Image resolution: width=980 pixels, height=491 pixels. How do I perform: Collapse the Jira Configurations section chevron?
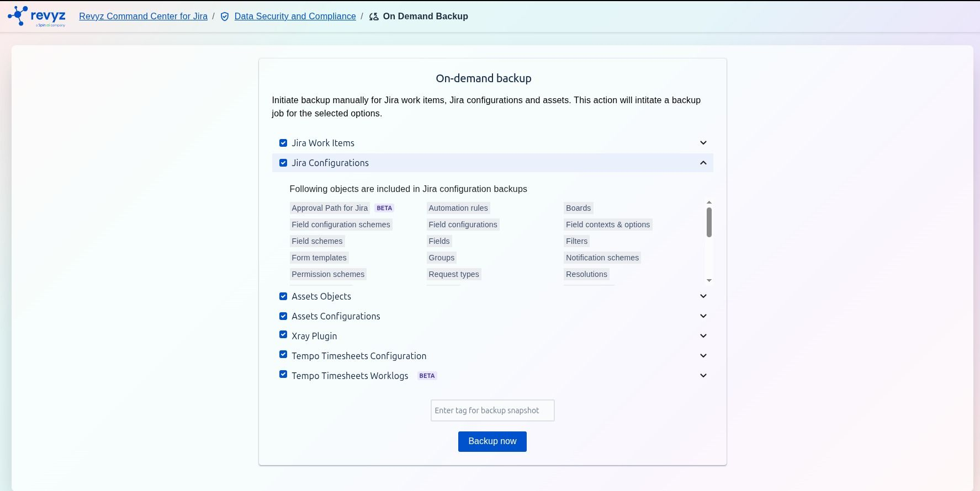click(x=703, y=163)
